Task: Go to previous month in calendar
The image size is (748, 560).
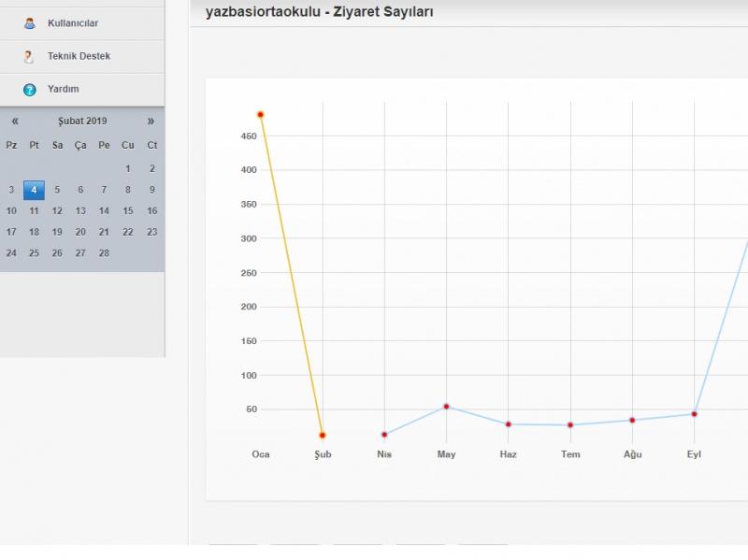Action: point(15,121)
